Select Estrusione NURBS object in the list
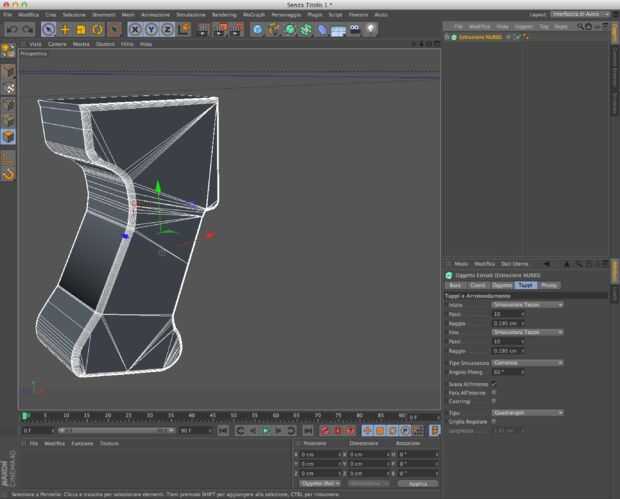 click(480, 37)
